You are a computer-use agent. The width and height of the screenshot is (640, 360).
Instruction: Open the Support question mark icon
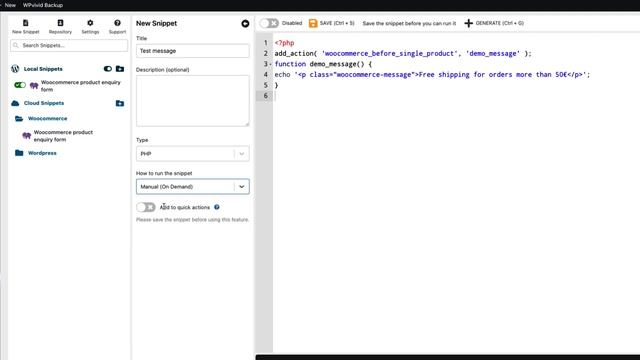(117, 23)
